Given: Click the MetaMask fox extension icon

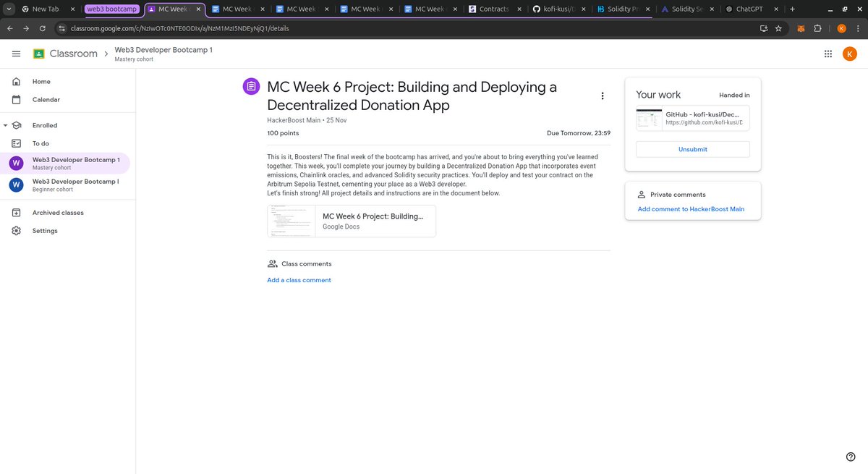Looking at the screenshot, I should [x=801, y=28].
